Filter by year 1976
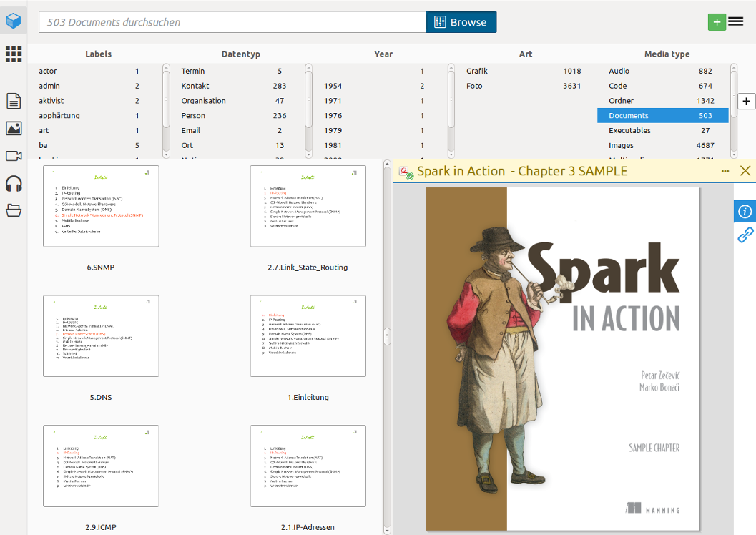This screenshot has height=535, width=756. (380, 116)
